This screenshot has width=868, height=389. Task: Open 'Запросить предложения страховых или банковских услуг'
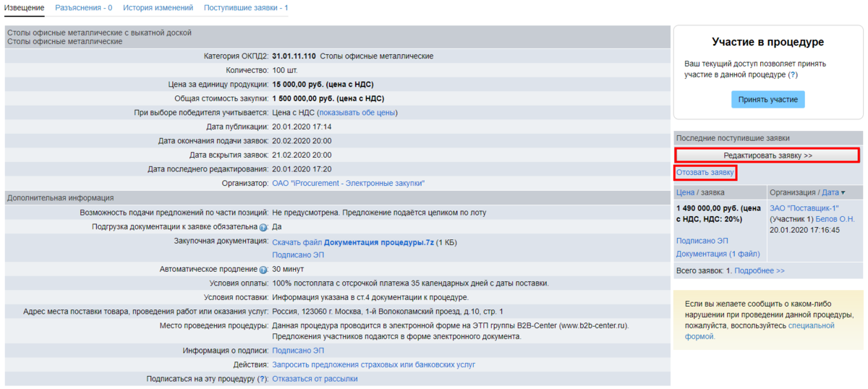373,364
